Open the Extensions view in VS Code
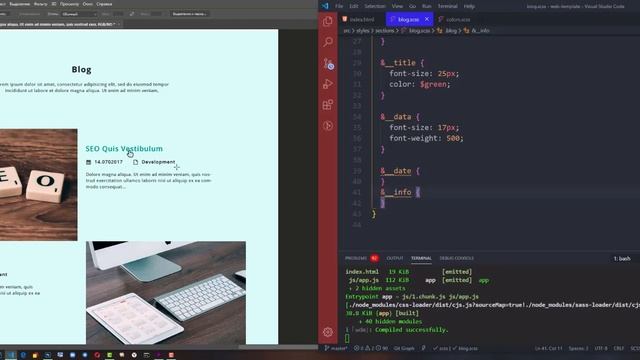The height and width of the screenshot is (360, 640). point(328,105)
